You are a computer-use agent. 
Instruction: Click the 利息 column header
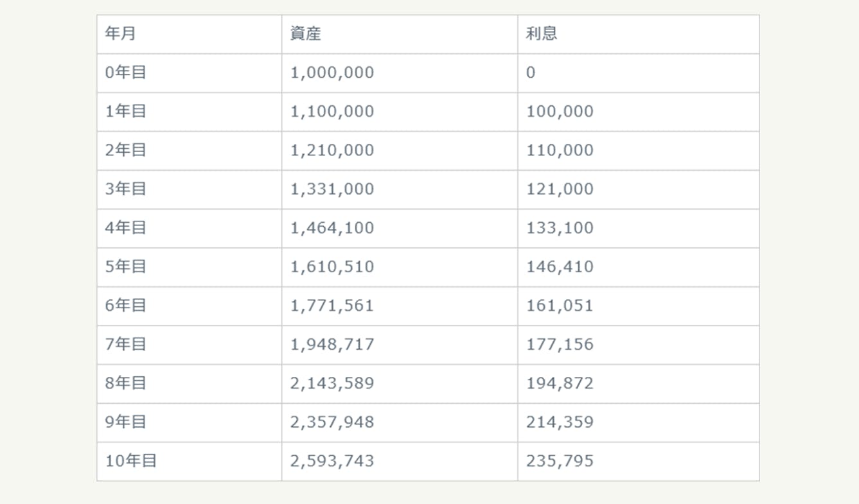click(x=542, y=34)
